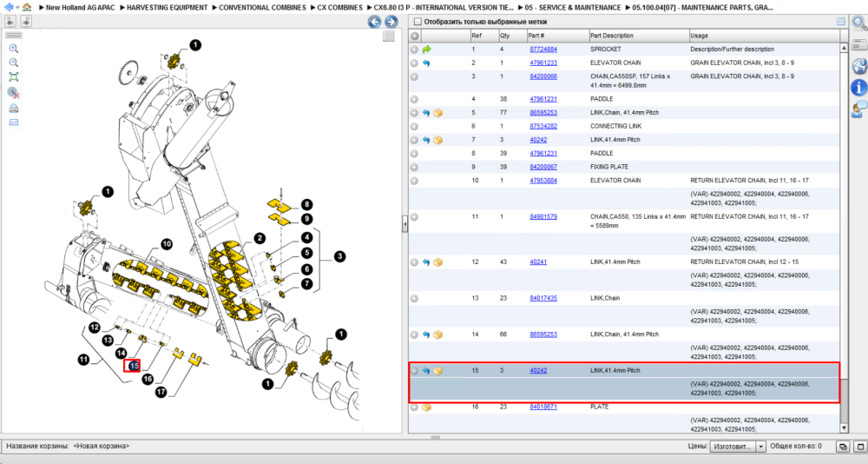Zoom out on the parts diagram
868x464 pixels.
(14, 63)
